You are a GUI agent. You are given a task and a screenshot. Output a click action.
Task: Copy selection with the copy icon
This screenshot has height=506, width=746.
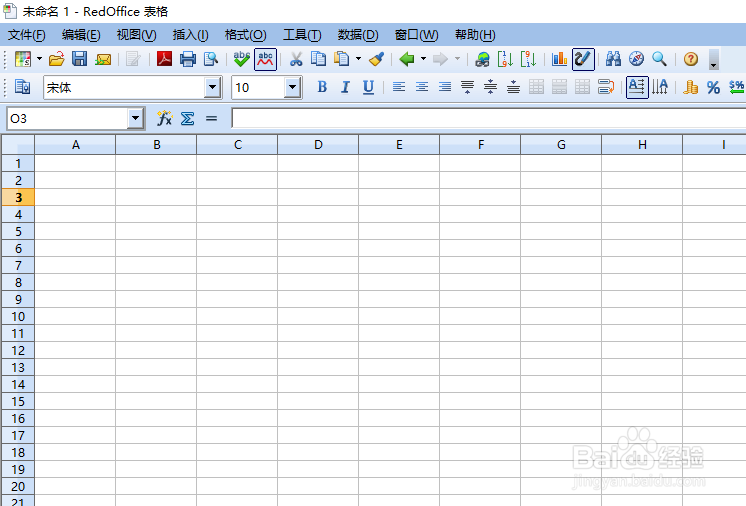pos(318,59)
